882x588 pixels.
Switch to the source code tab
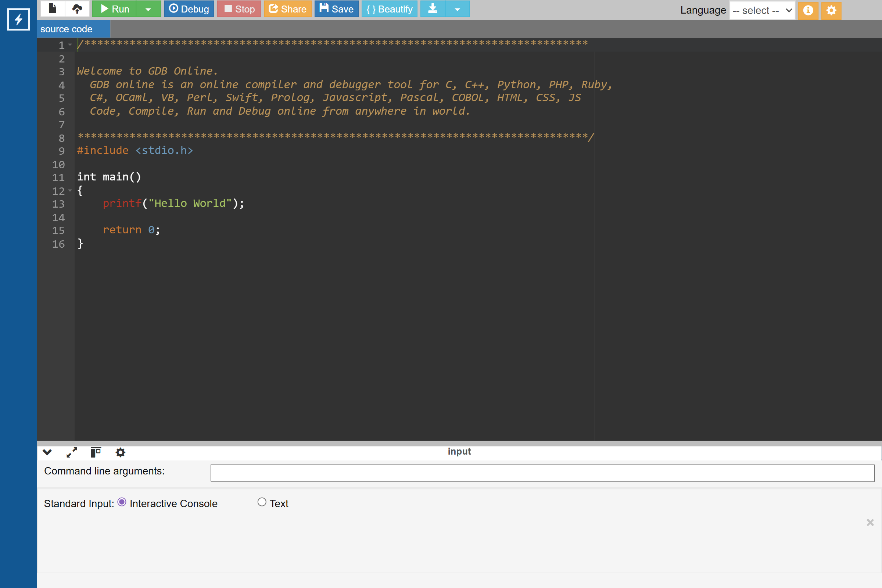click(x=66, y=29)
